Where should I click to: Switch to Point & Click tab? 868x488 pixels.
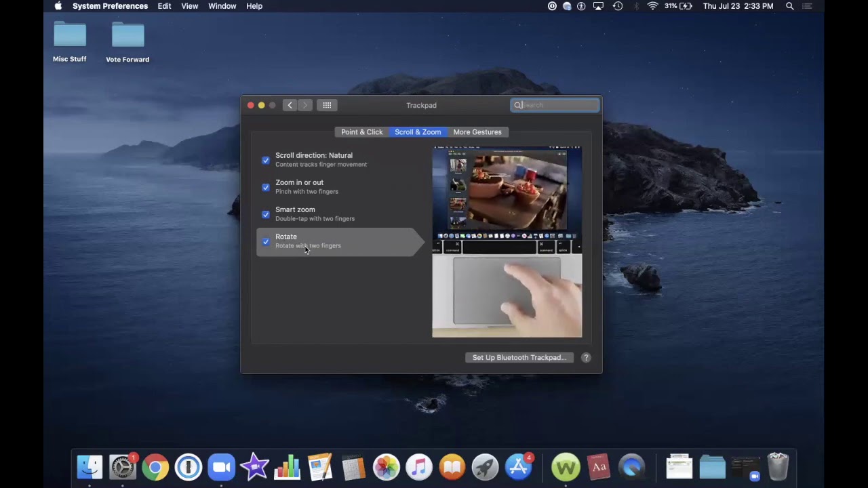click(x=361, y=132)
